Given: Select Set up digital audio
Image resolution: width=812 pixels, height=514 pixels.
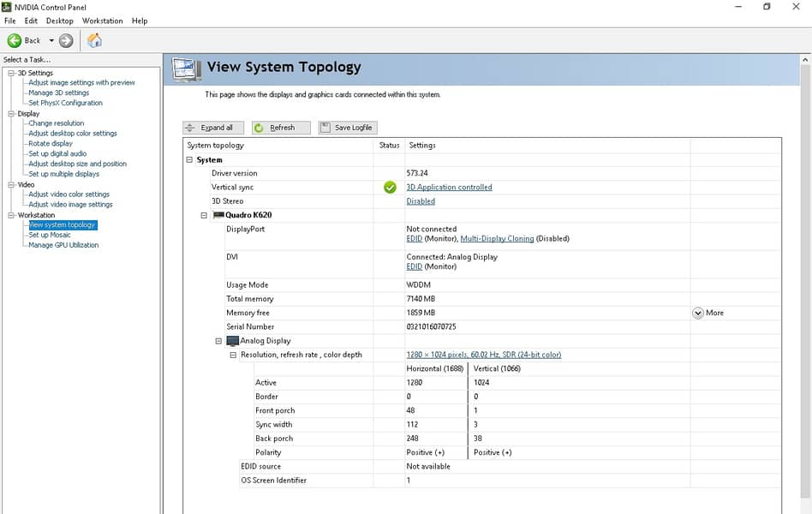Looking at the screenshot, I should (57, 153).
